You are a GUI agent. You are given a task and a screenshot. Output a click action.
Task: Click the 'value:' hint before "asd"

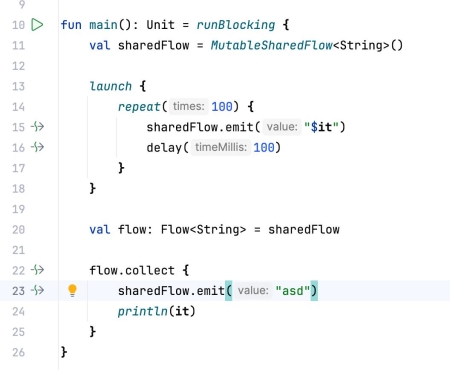(x=253, y=290)
